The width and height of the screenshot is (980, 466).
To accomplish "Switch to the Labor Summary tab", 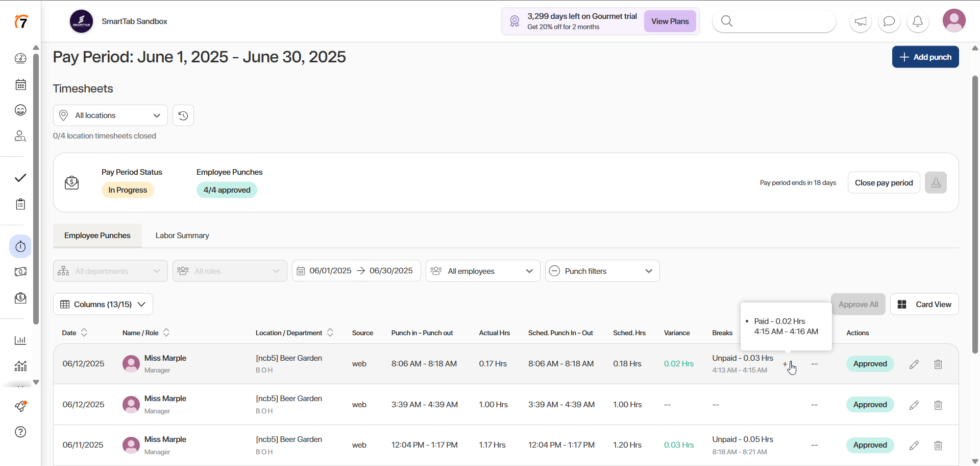I will (x=182, y=236).
